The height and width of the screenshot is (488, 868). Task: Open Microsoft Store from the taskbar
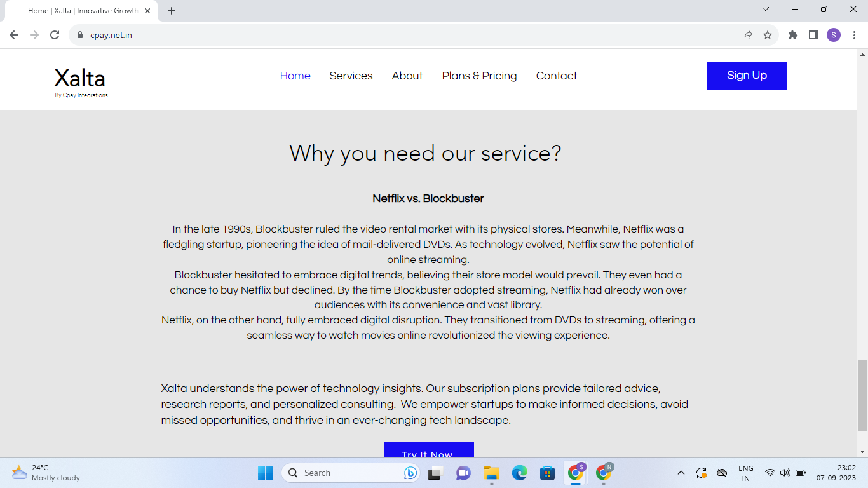click(548, 473)
